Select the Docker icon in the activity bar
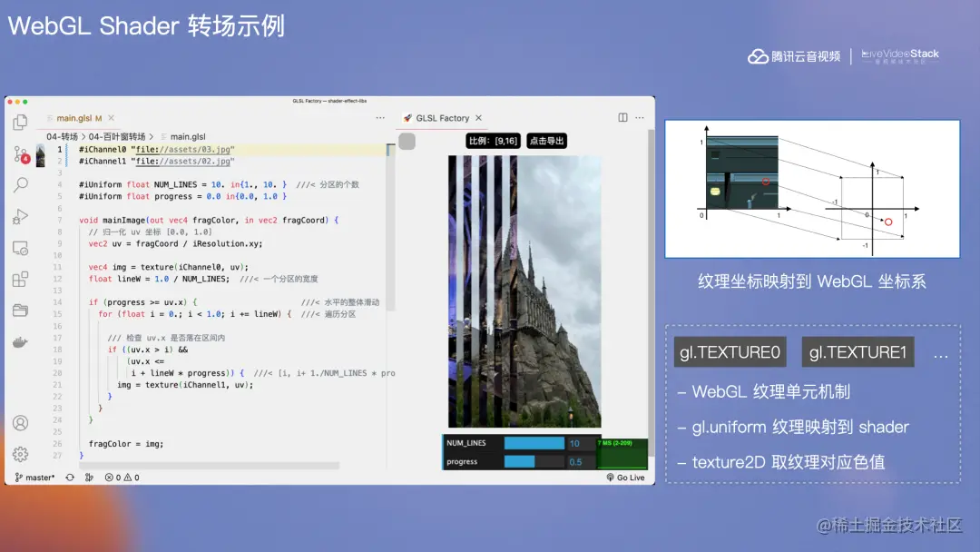The image size is (980, 552). click(x=20, y=342)
